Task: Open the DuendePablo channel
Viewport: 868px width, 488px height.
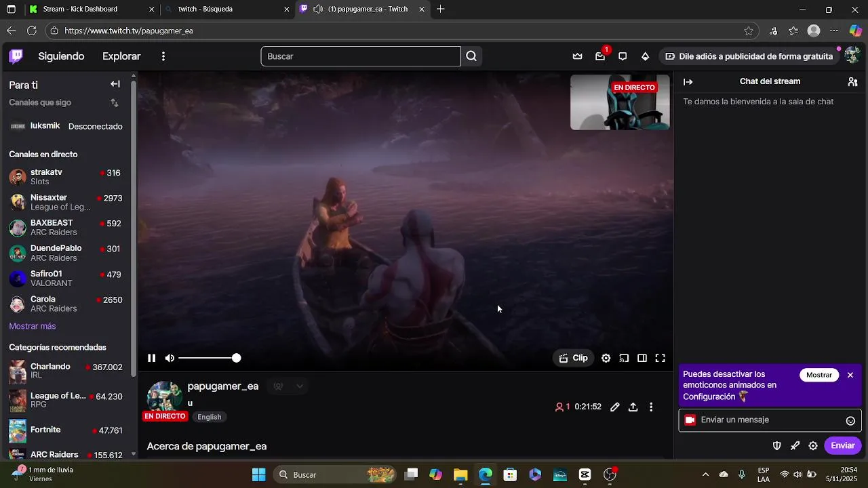Action: tap(66, 253)
